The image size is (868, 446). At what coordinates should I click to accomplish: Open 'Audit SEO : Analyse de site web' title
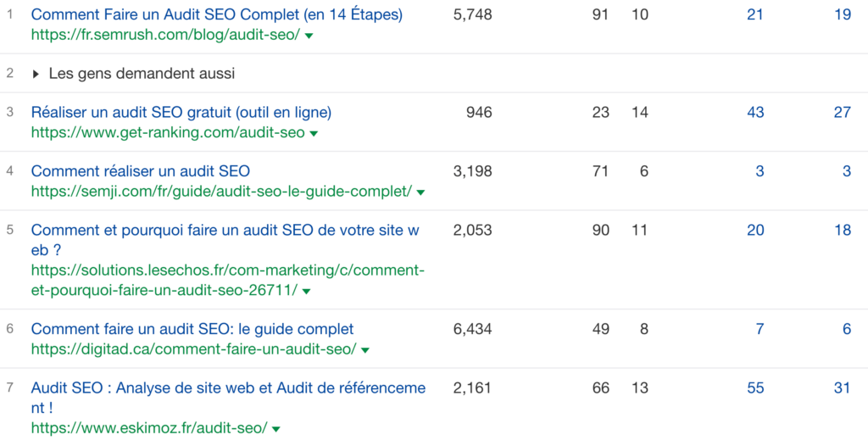(228, 398)
